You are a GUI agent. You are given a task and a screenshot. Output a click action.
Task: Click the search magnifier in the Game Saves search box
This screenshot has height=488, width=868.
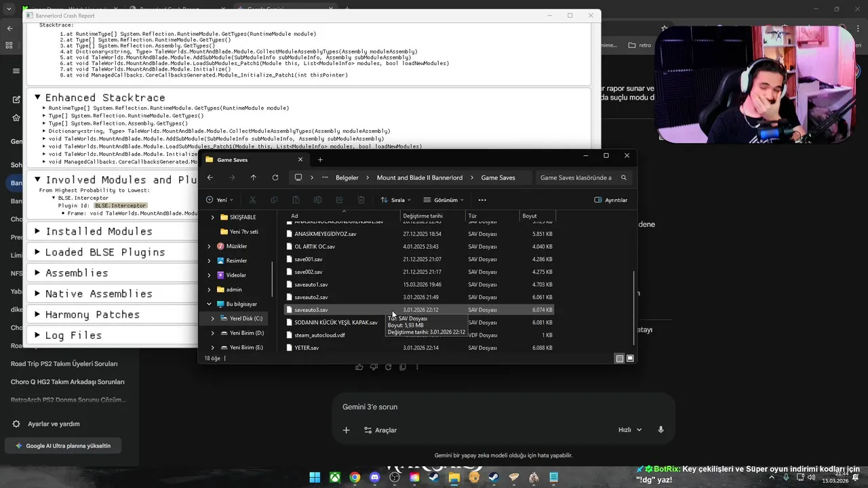coord(623,178)
